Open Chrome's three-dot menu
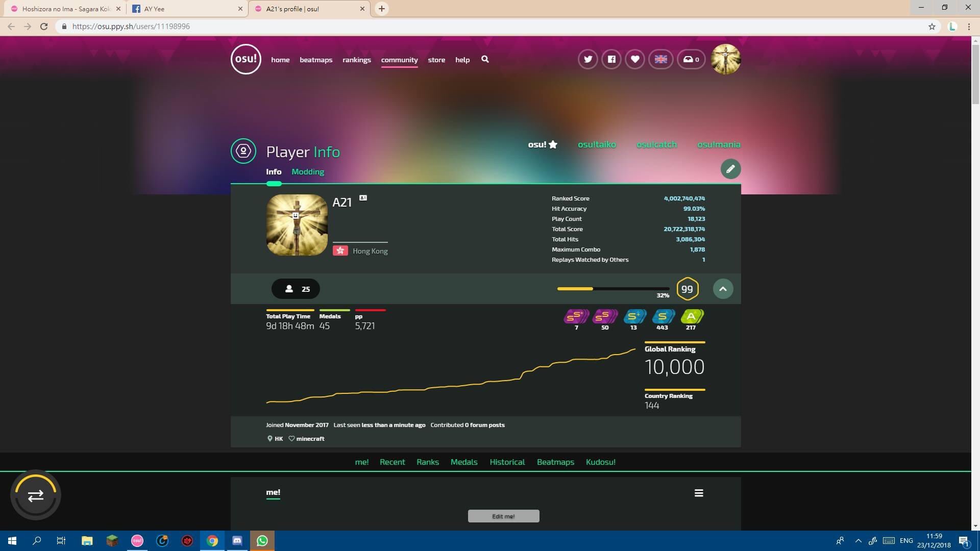Viewport: 980px width, 551px height. coord(969,27)
